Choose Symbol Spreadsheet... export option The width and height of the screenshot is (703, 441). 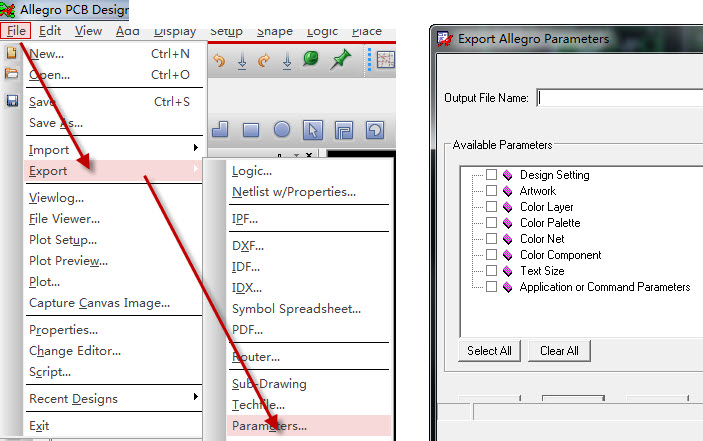296,309
